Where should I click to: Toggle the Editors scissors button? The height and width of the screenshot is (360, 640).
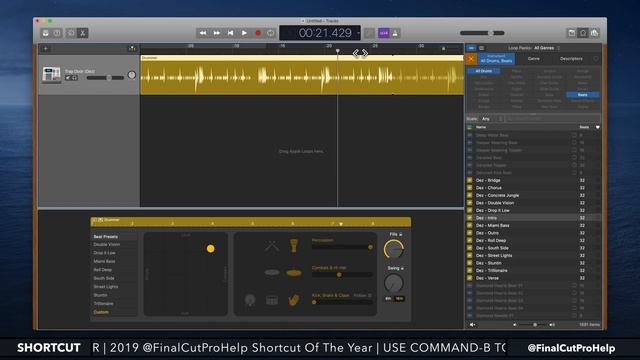[82, 33]
